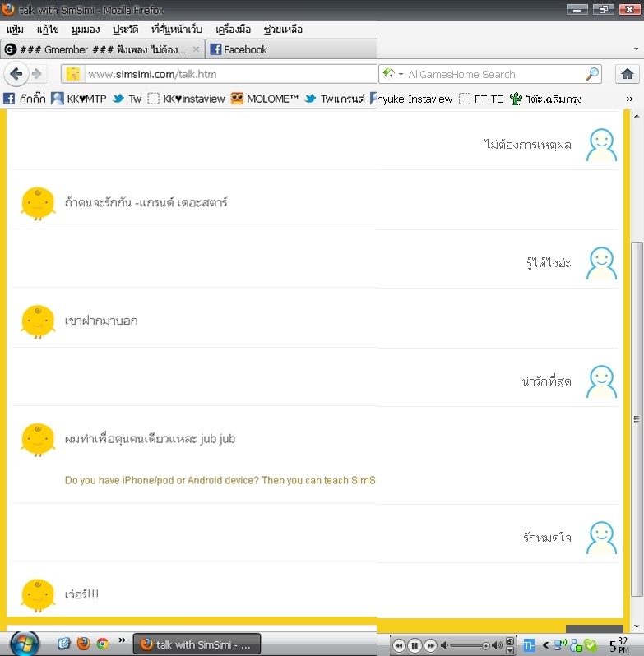The width and height of the screenshot is (644, 656).
Task: Open the ประวัติ menu
Action: [125, 30]
